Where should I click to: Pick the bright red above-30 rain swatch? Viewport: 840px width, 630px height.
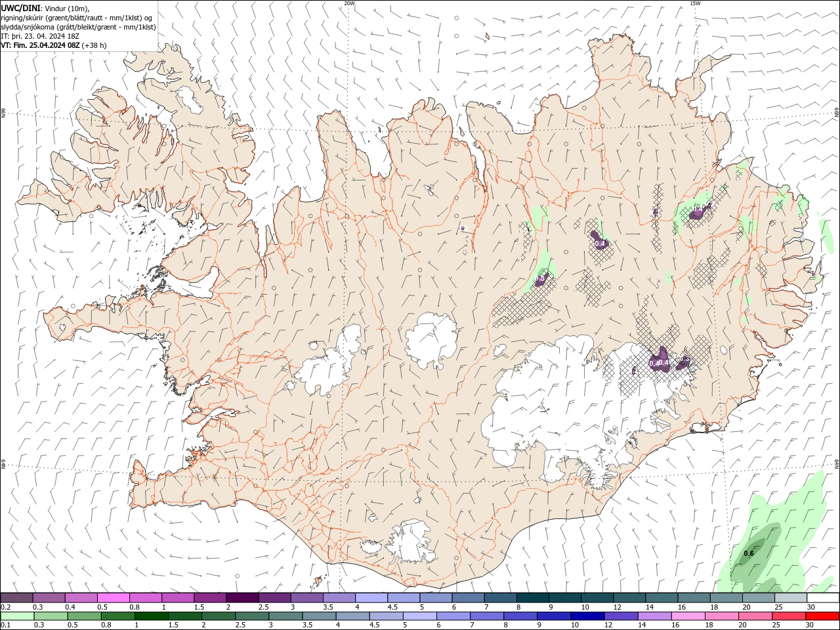[822, 616]
